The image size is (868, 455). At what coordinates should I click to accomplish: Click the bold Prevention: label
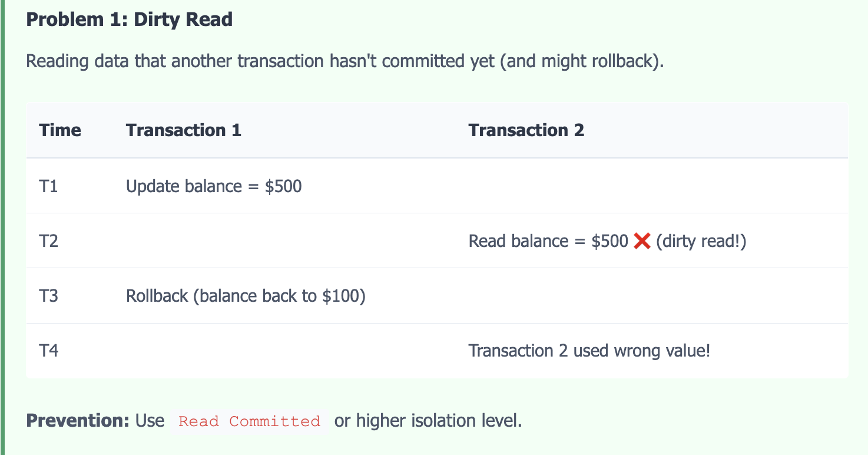78,421
